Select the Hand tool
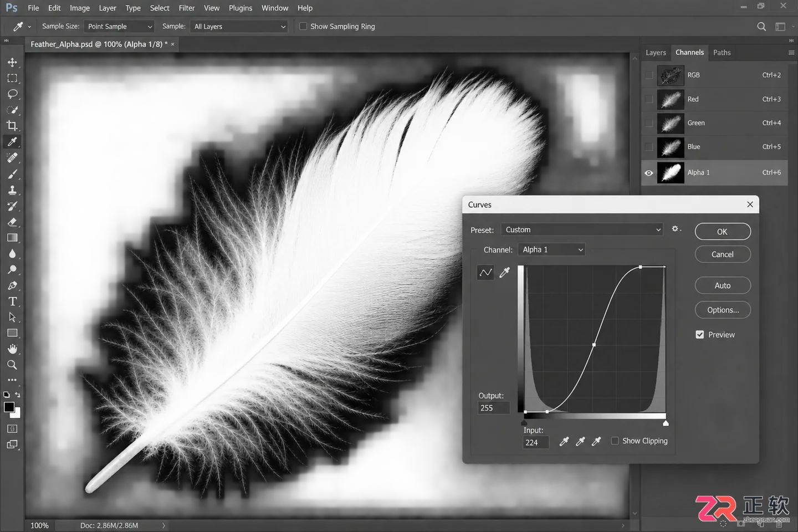 (x=12, y=349)
